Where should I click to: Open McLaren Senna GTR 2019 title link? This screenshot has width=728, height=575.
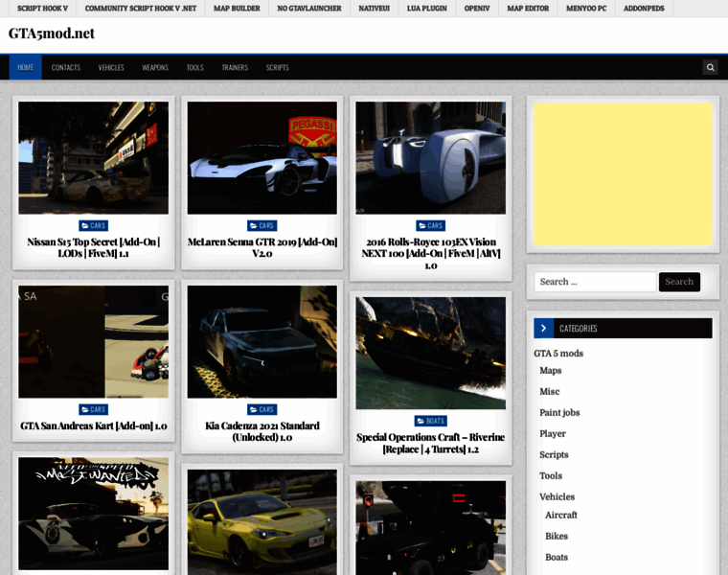coord(262,247)
